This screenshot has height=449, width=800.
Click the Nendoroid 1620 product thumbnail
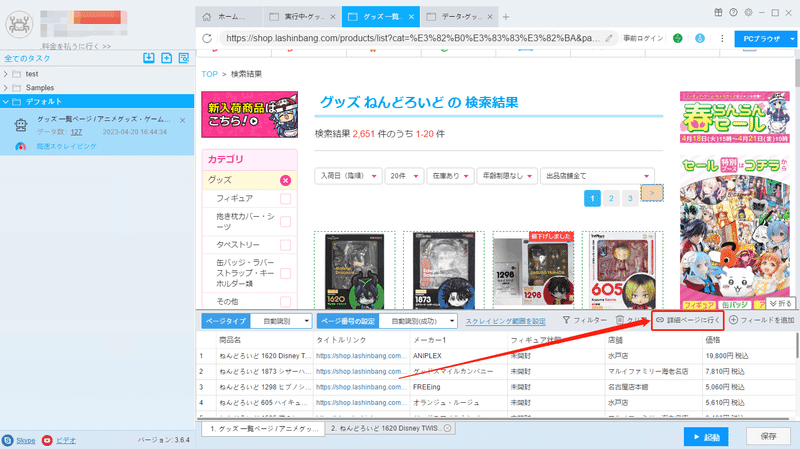pos(355,270)
